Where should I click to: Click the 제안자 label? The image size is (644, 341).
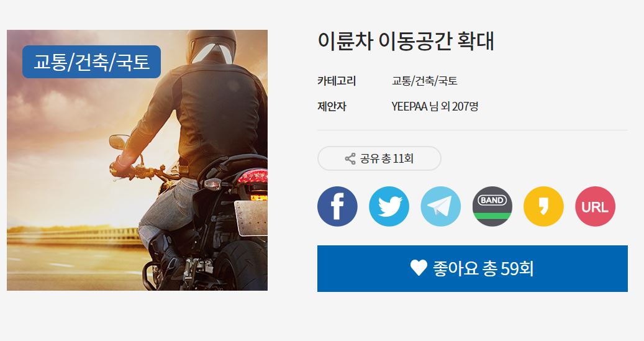point(332,106)
